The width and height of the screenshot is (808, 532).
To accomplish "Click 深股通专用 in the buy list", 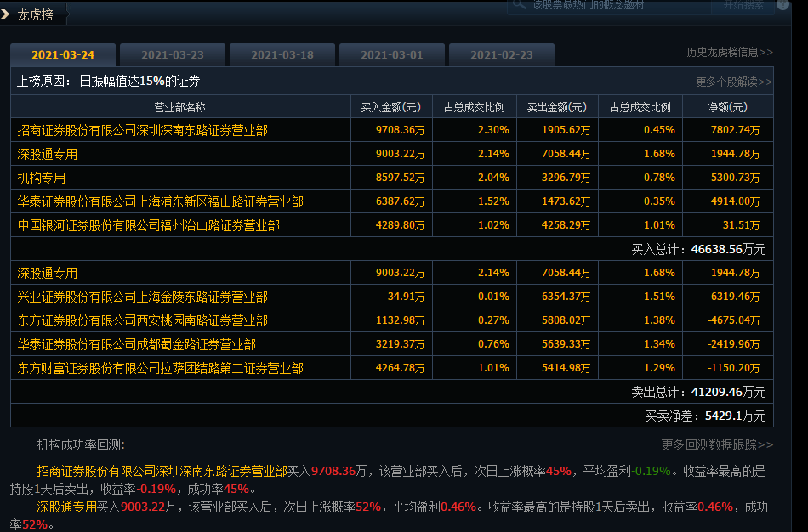I will [48, 154].
